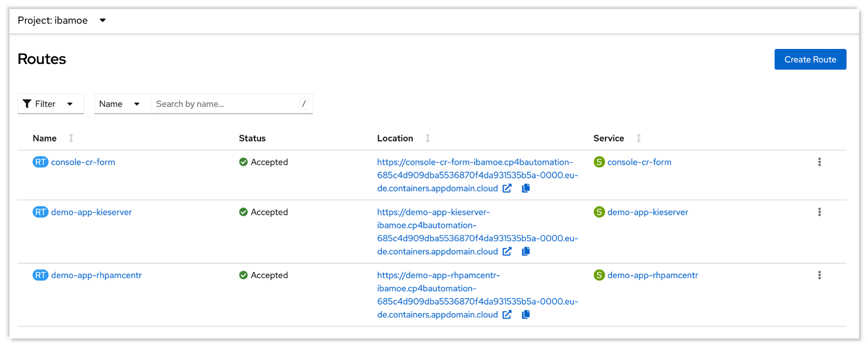Open the demo-app-rhpamcentr service link
This screenshot has width=868, height=347.
[653, 275]
